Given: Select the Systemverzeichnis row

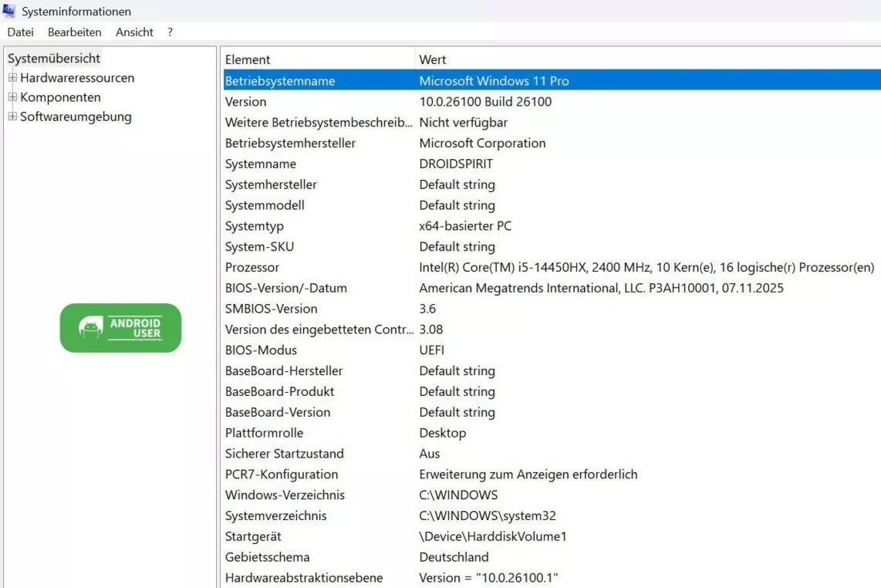Looking at the screenshot, I should (x=552, y=516).
